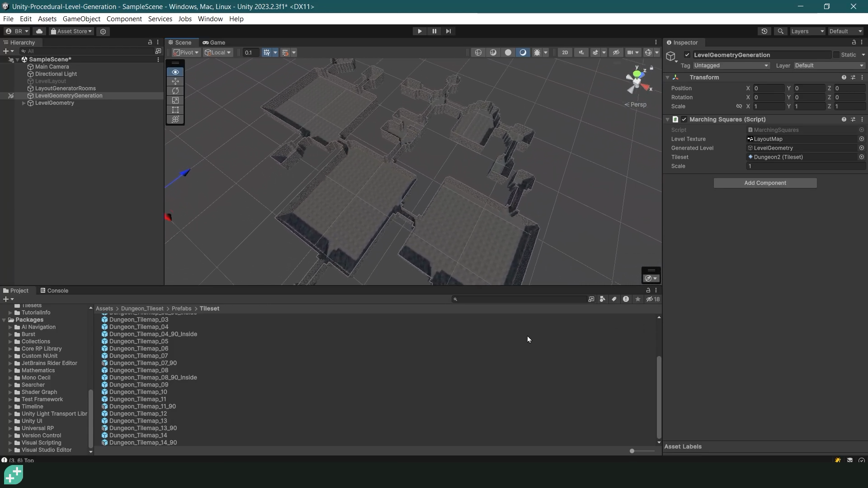
Task: Select the Rect Transform tool
Action: click(175, 110)
